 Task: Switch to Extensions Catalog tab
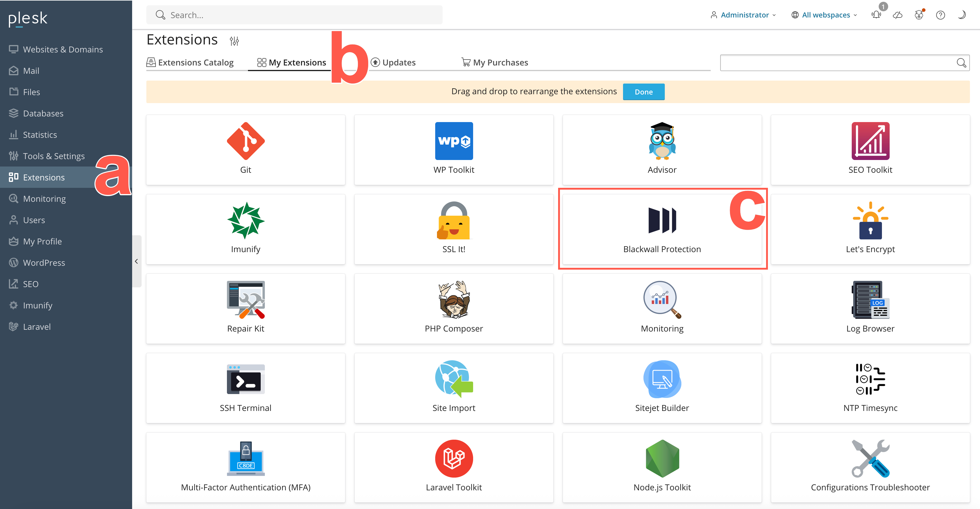tap(190, 63)
